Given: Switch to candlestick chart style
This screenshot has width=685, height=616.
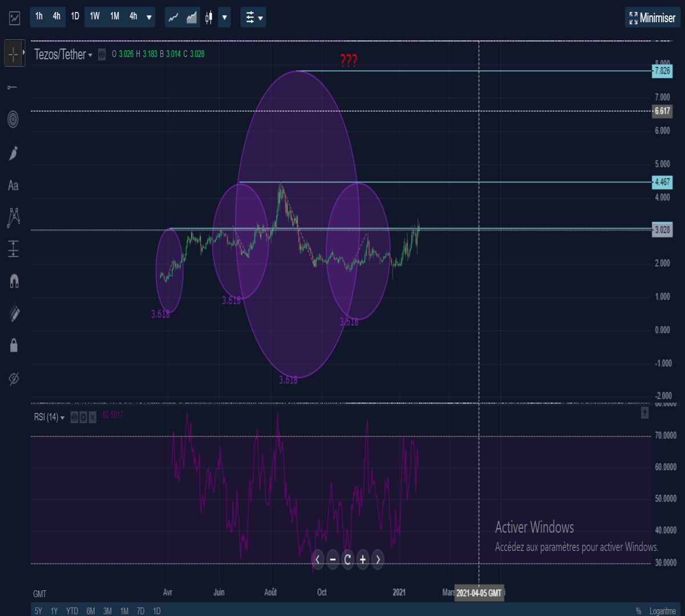Looking at the screenshot, I should [209, 18].
